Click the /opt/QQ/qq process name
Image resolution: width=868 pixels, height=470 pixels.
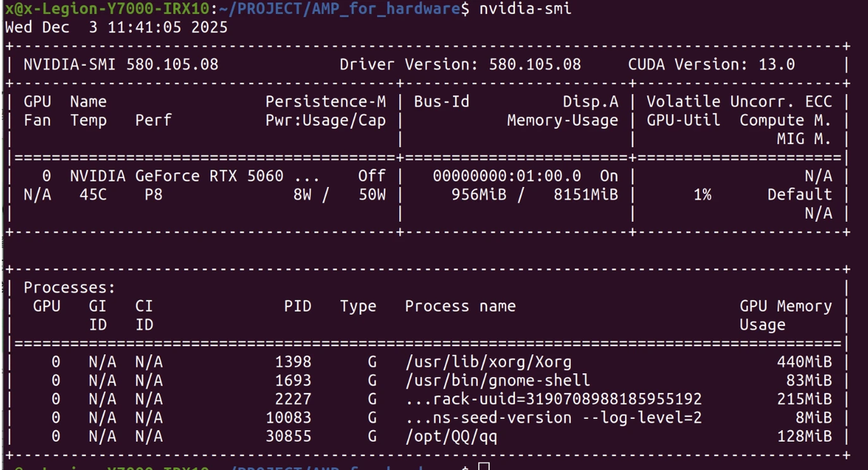pyautogui.click(x=451, y=437)
